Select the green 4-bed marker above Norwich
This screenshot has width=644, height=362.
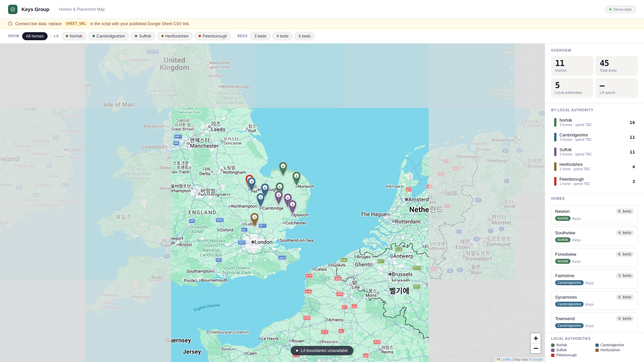[x=296, y=178]
